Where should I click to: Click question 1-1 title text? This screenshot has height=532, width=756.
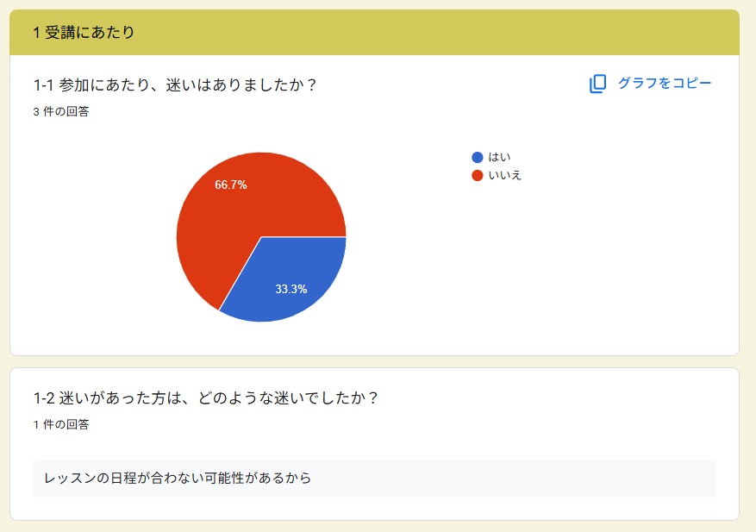click(x=174, y=84)
